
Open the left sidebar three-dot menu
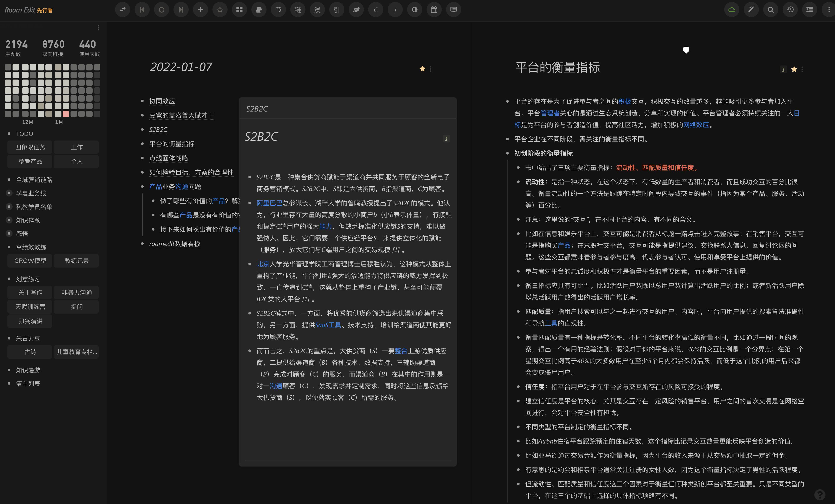[x=98, y=28]
